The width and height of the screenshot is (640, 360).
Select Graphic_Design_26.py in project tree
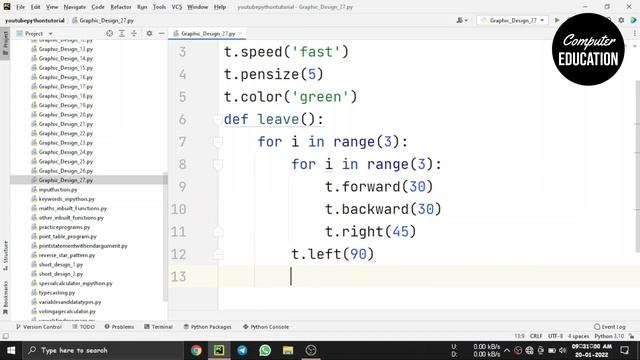coord(66,171)
